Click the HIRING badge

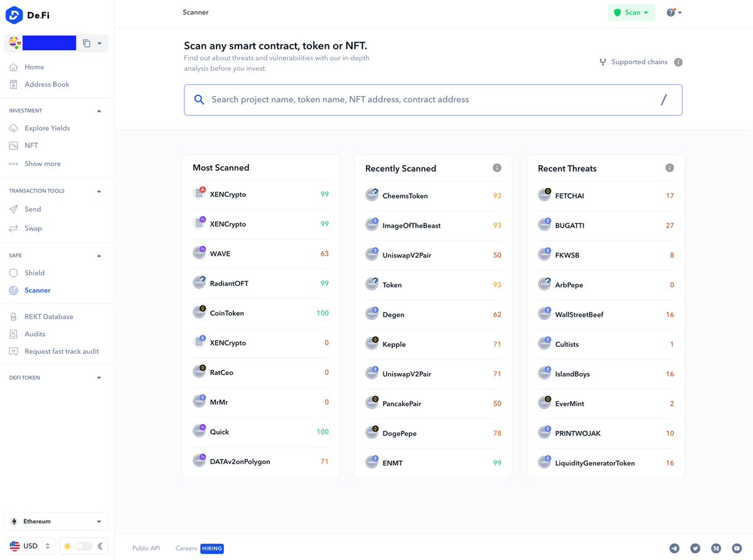(212, 549)
